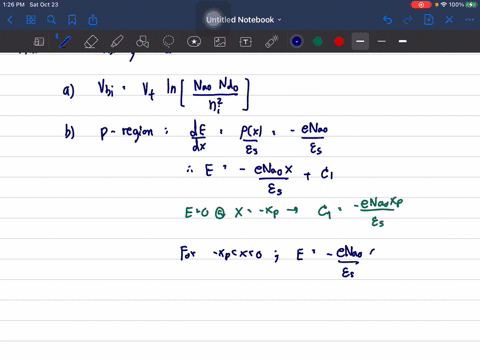Select the Shapes tool

coord(143,42)
